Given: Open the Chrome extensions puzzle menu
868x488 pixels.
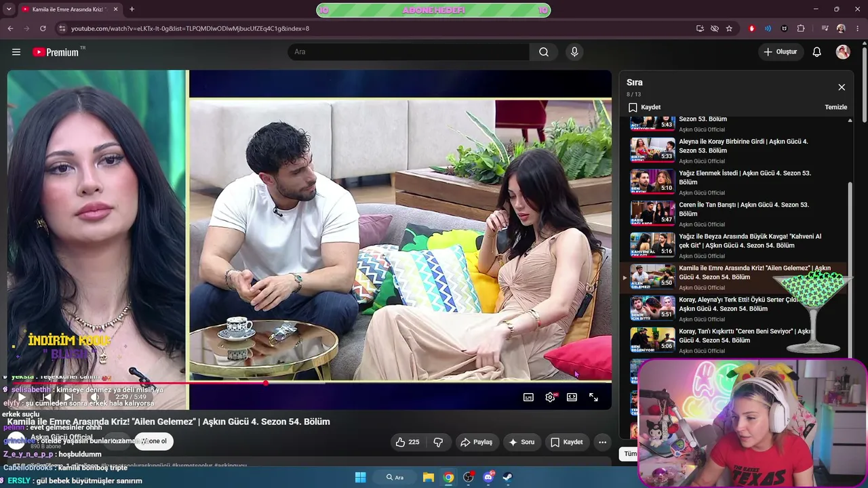Looking at the screenshot, I should [x=801, y=28].
